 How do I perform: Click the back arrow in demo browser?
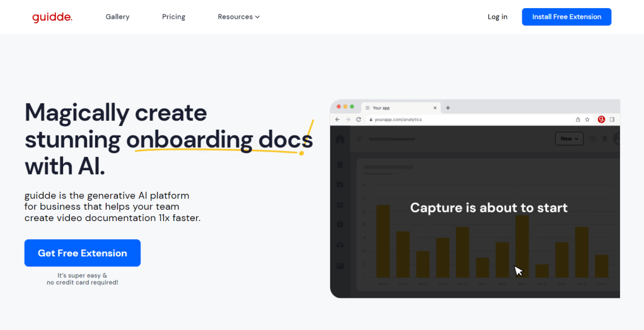click(x=338, y=119)
